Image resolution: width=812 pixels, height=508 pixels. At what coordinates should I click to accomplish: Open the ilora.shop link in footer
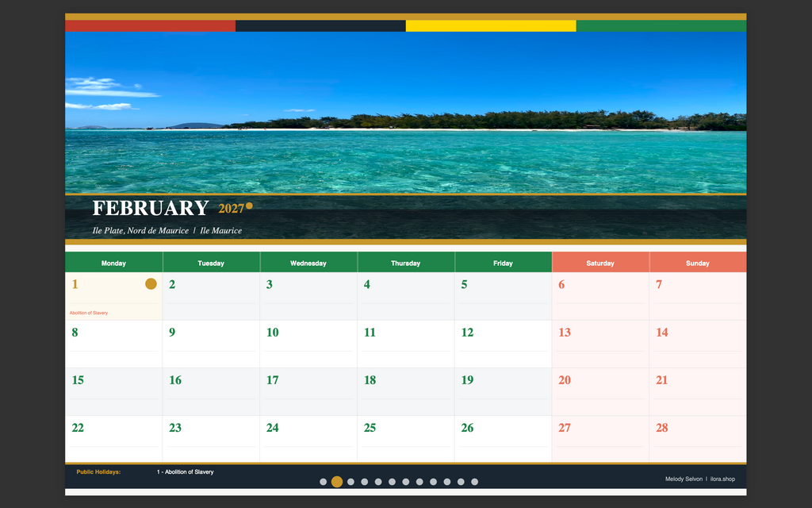(x=722, y=479)
